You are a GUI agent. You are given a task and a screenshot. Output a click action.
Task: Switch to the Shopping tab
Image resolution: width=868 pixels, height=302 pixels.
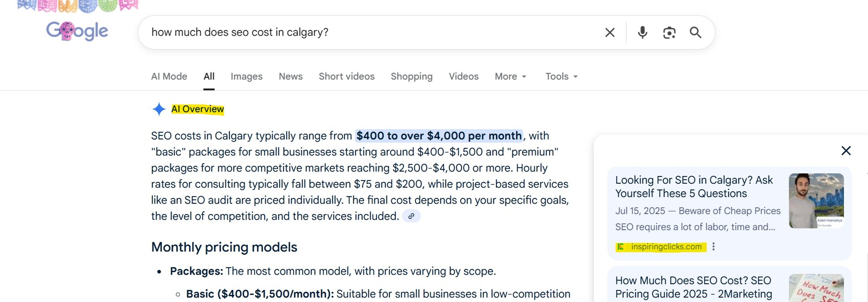click(412, 76)
